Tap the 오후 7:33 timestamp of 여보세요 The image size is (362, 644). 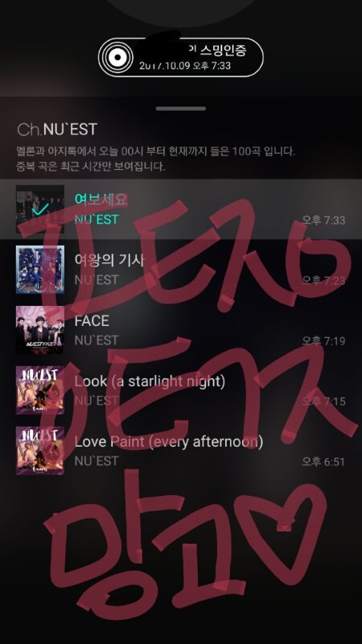coord(323,221)
